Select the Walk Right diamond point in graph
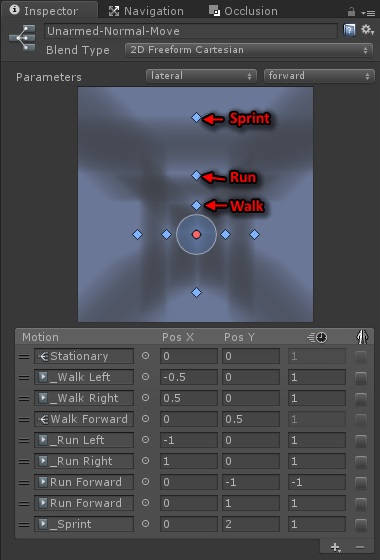 click(225, 235)
